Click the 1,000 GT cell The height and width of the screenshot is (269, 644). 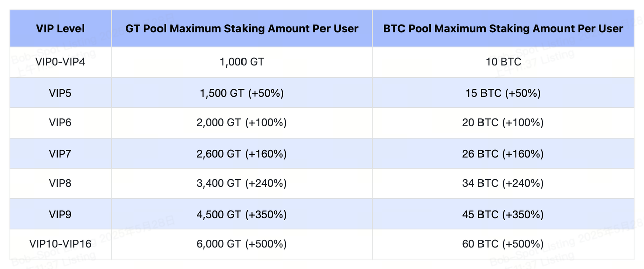tap(242, 62)
